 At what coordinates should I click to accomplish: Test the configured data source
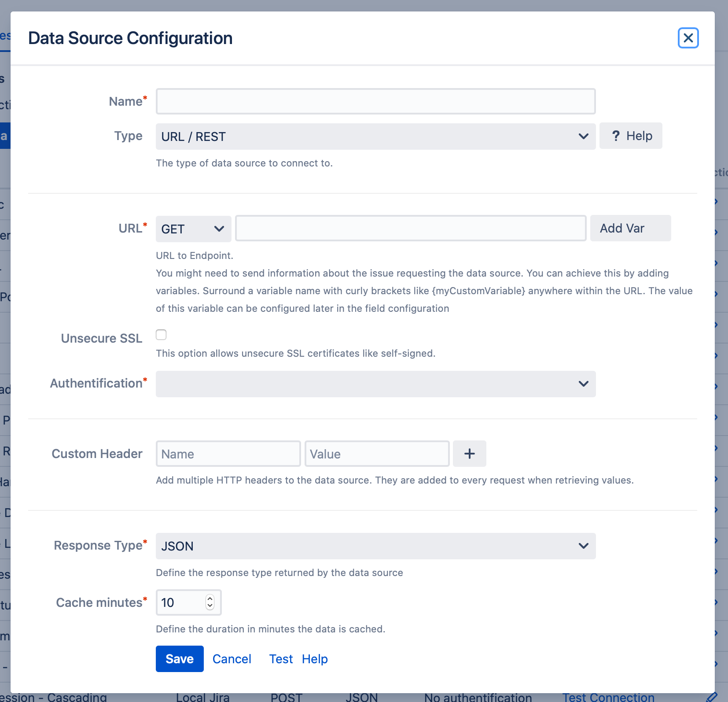281,658
